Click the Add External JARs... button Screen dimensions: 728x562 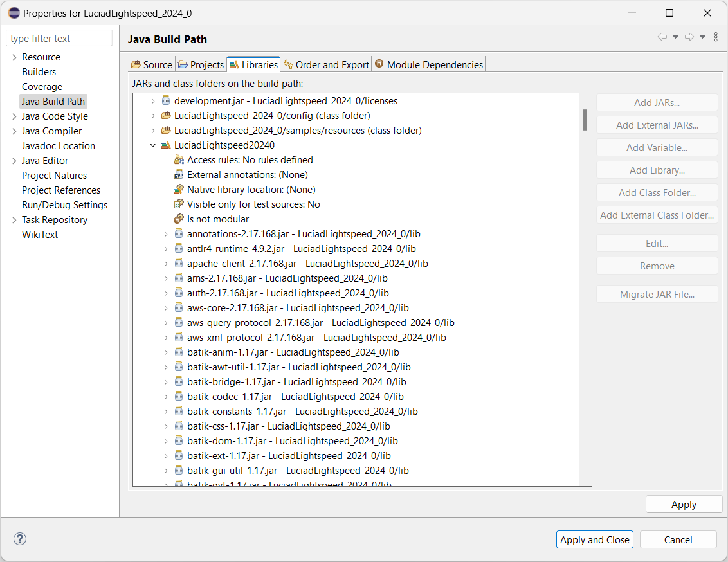pyautogui.click(x=657, y=125)
